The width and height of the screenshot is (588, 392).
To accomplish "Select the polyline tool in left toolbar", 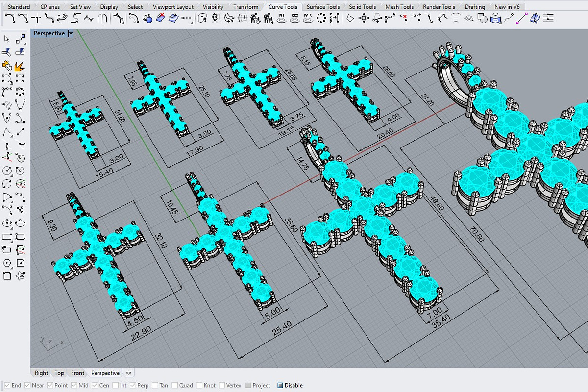I will tap(7, 131).
